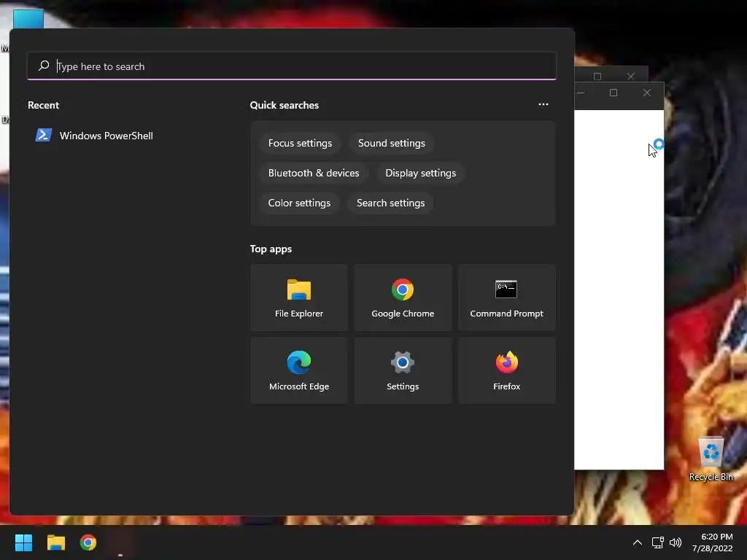Open Chrome on the taskbar

pos(88,542)
